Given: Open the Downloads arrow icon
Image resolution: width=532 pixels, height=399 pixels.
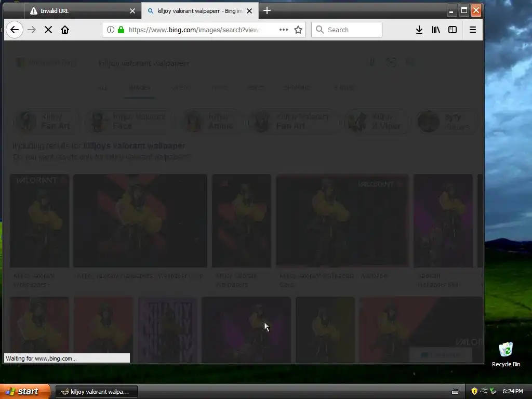Looking at the screenshot, I should pyautogui.click(x=419, y=30).
